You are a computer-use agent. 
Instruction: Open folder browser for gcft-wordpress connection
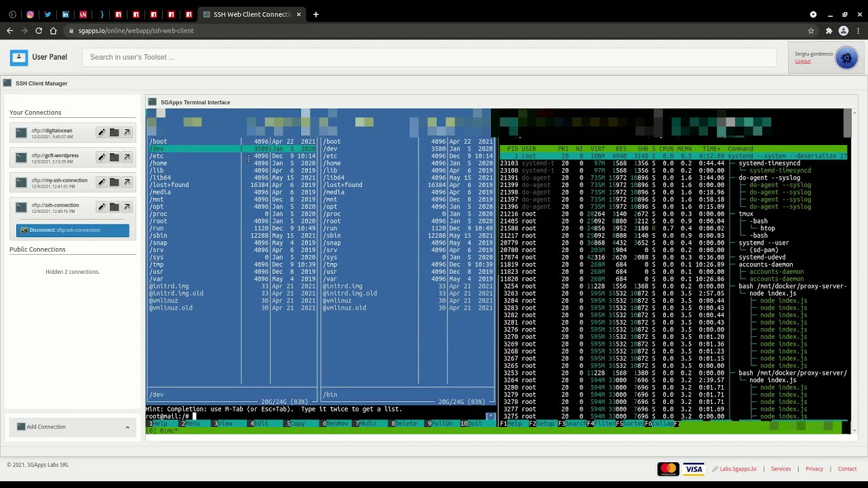pos(114,157)
